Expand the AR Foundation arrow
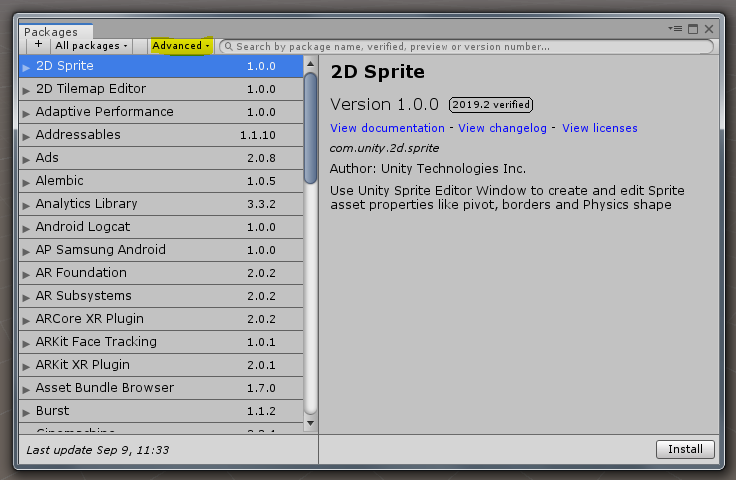 click(x=26, y=274)
